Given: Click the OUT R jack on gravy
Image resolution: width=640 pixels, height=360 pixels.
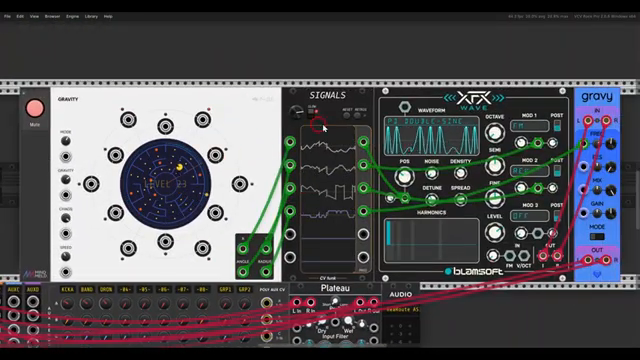Looking at the screenshot, I should pos(607,260).
